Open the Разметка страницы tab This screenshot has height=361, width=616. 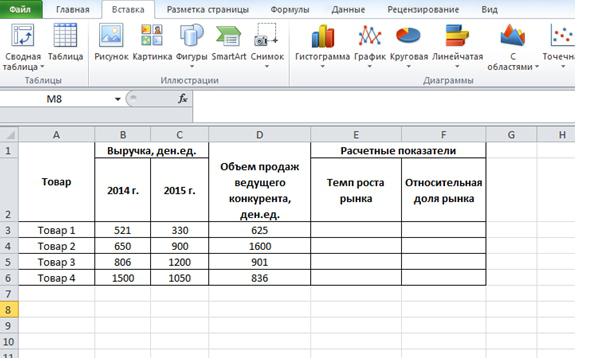(x=208, y=9)
